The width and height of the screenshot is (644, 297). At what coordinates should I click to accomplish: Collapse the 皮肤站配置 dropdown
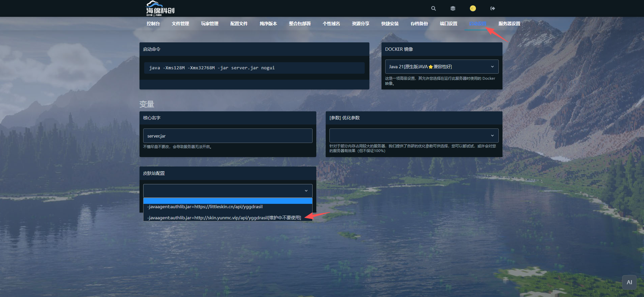point(228,191)
